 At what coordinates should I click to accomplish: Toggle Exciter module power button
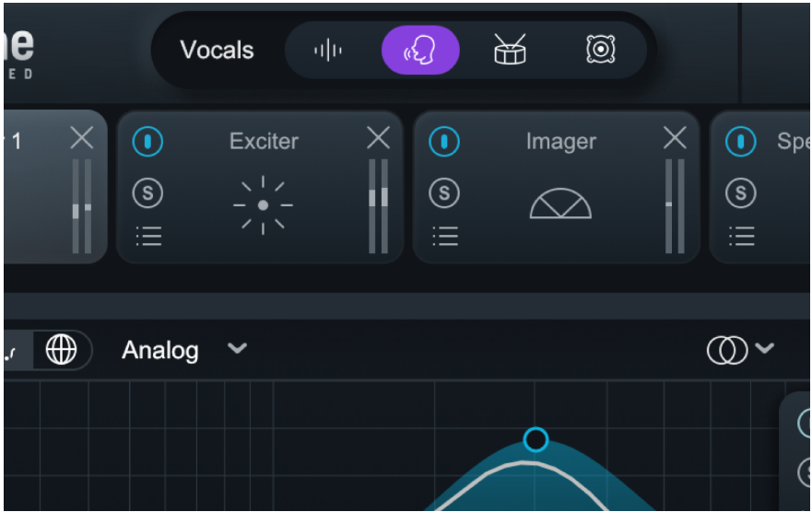click(147, 141)
